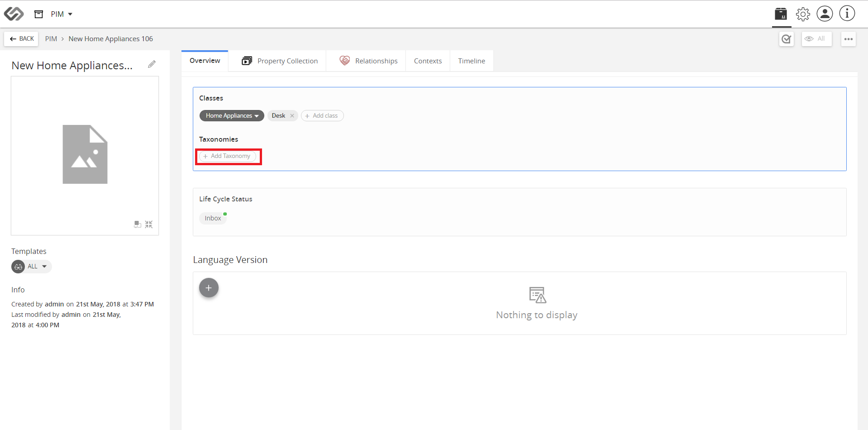
Task: Remove the Desk class with its X
Action: (292, 116)
